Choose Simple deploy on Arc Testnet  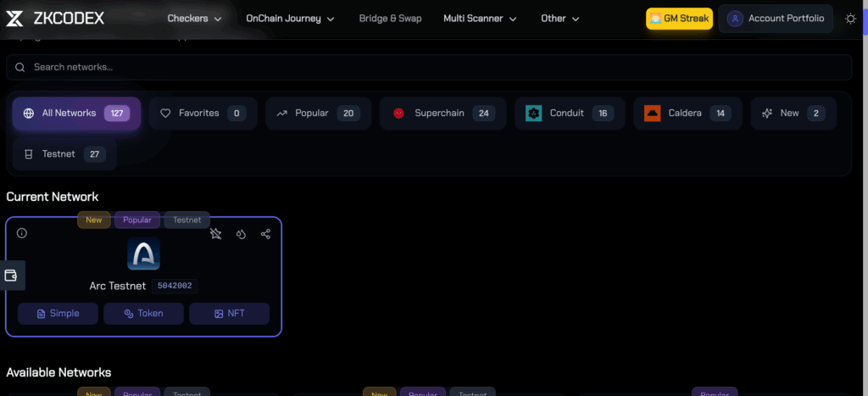tap(58, 314)
